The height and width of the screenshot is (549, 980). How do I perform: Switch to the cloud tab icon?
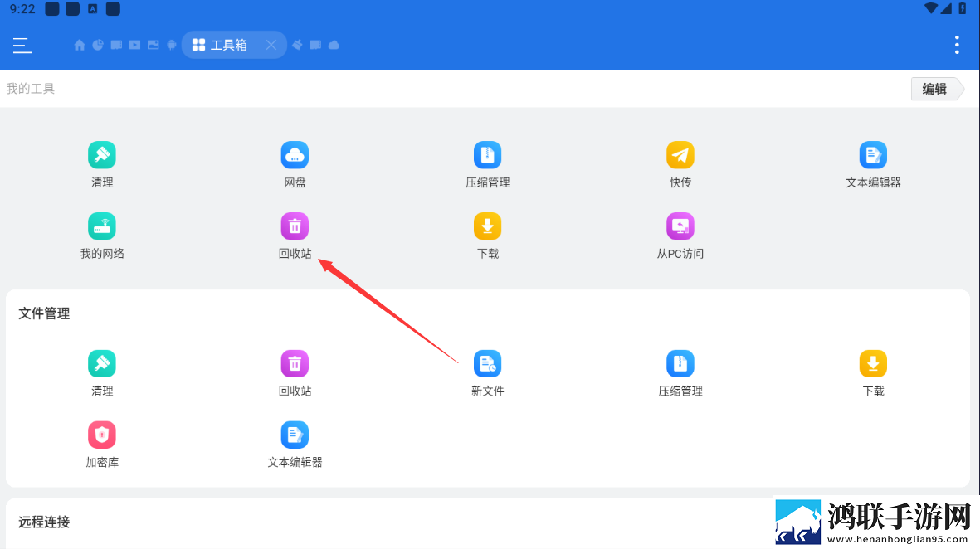[x=334, y=45]
